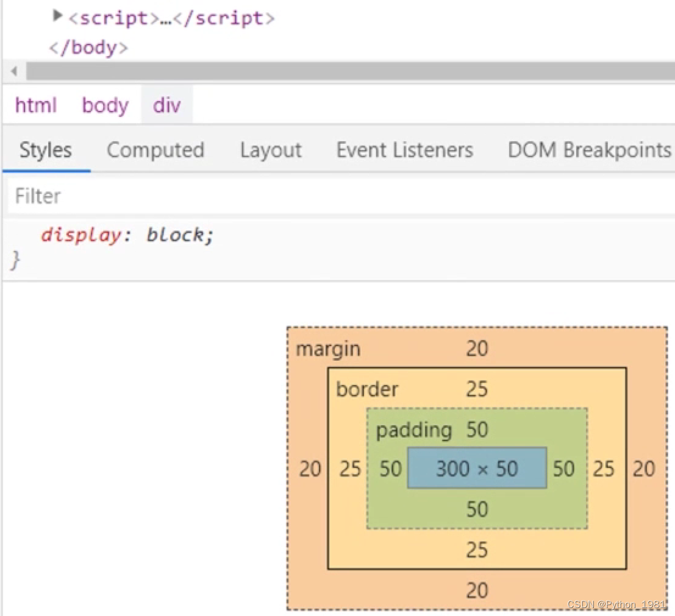
Task: Click the border bottom value 25
Action: coord(477,550)
